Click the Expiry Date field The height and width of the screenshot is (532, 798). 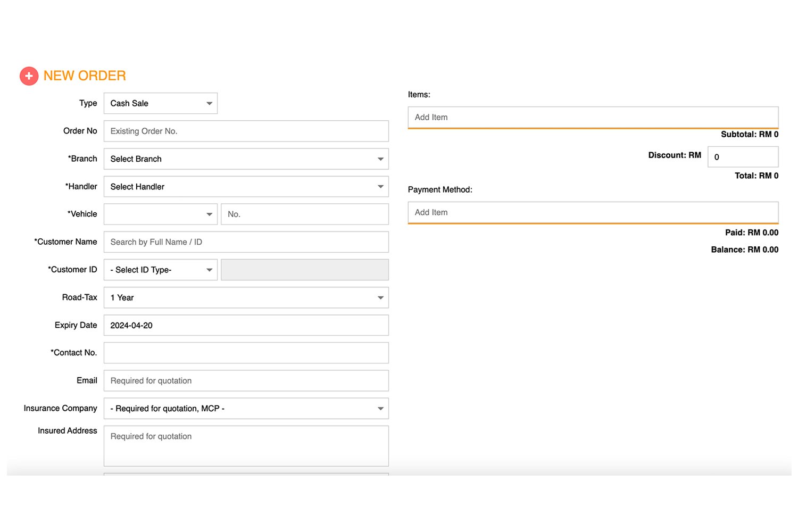coord(246,325)
